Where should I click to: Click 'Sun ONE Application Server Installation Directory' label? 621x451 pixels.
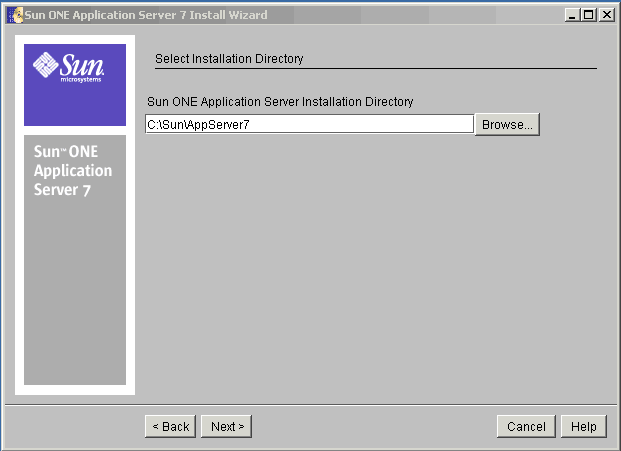pos(280,102)
